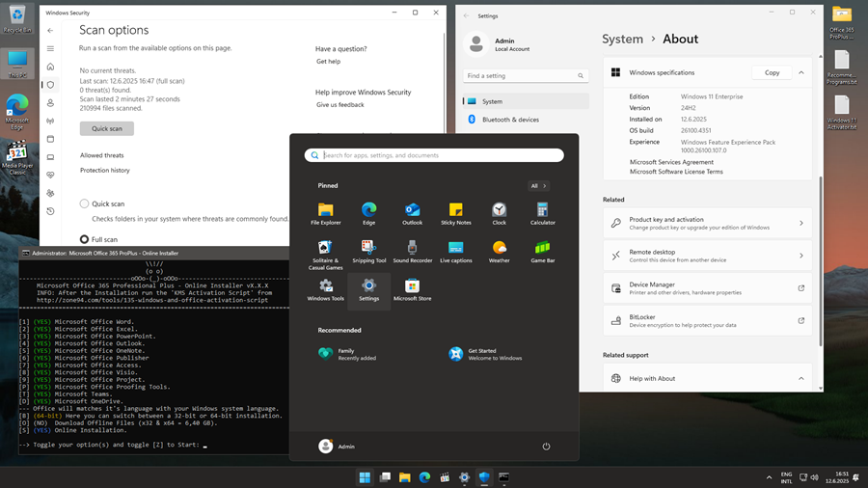Image resolution: width=868 pixels, height=488 pixels.
Task: Select the Full scan radio option
Action: (x=84, y=239)
